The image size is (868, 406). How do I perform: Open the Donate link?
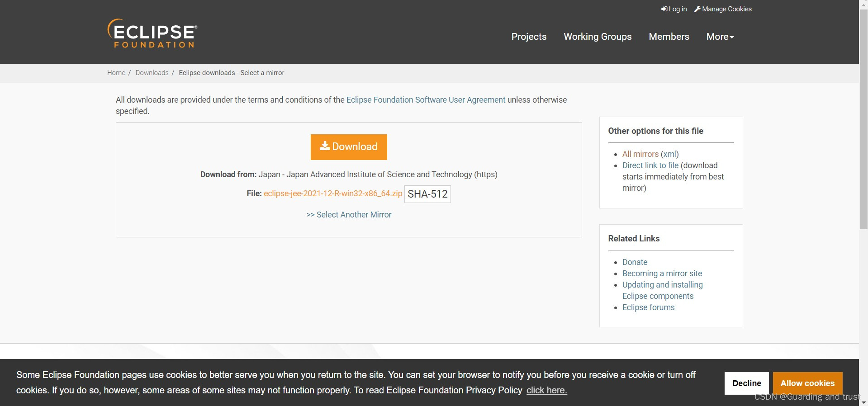[x=635, y=262]
